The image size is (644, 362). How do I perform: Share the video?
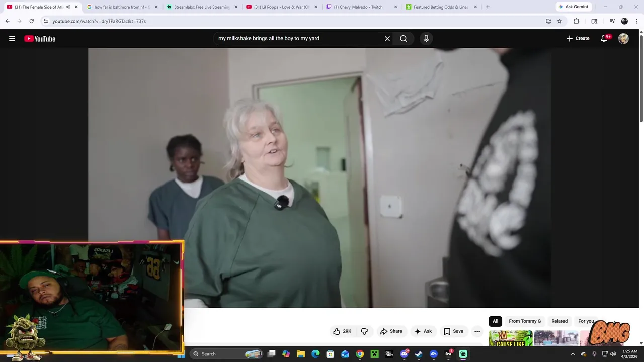coord(391,331)
